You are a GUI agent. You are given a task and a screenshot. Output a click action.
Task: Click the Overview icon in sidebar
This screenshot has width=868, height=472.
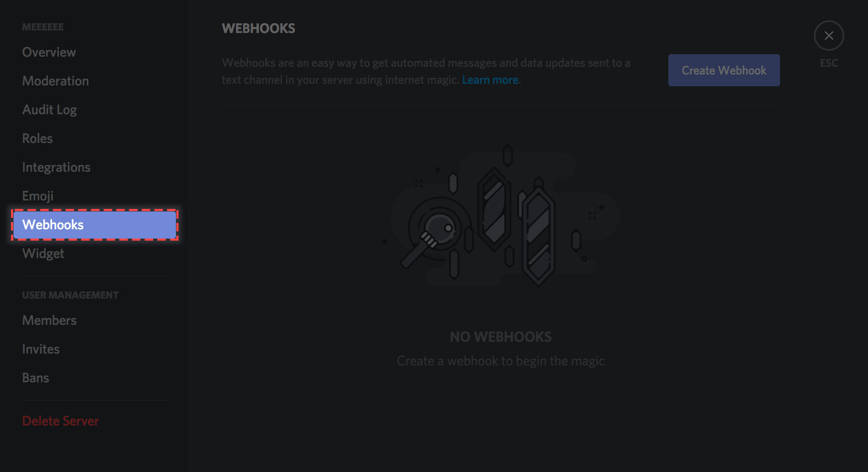click(x=49, y=52)
